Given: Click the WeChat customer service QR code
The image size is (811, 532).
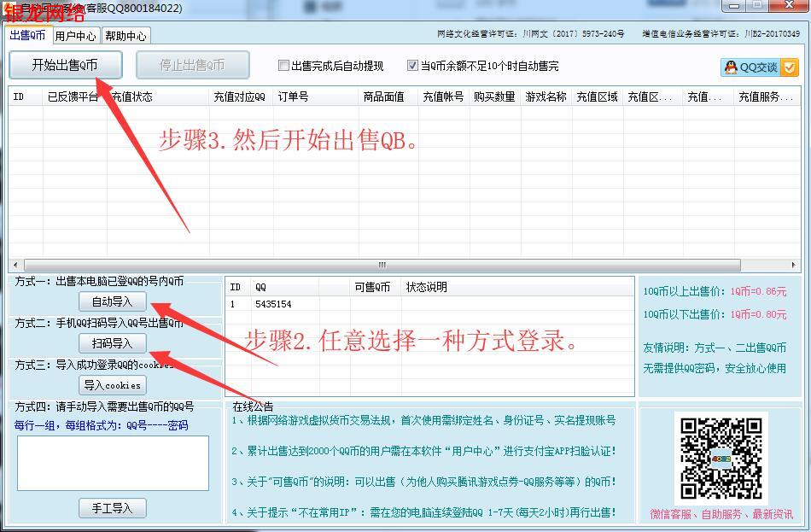Looking at the screenshot, I should point(721,457).
